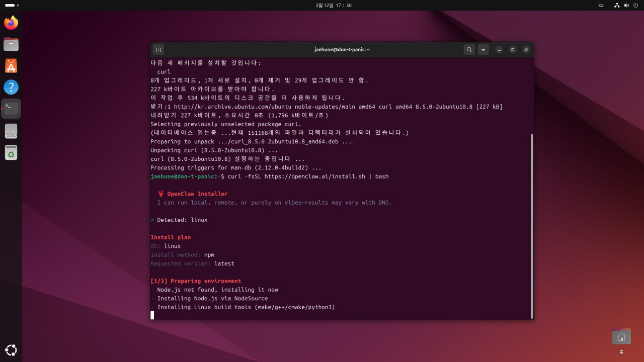Open the terminal hamburger menu
644x362 pixels.
pos(483,49)
